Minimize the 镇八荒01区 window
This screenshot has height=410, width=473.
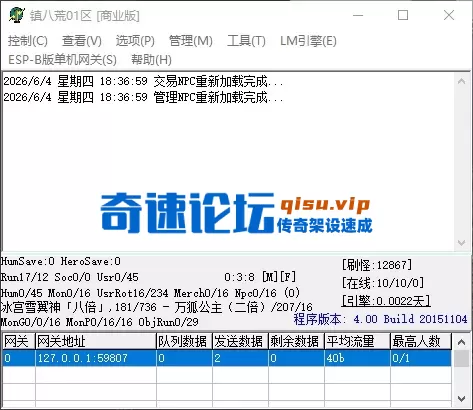point(358,15)
